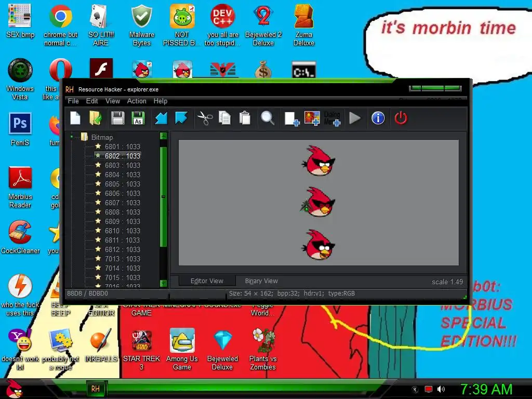Click the red power exit icon

pyautogui.click(x=401, y=118)
